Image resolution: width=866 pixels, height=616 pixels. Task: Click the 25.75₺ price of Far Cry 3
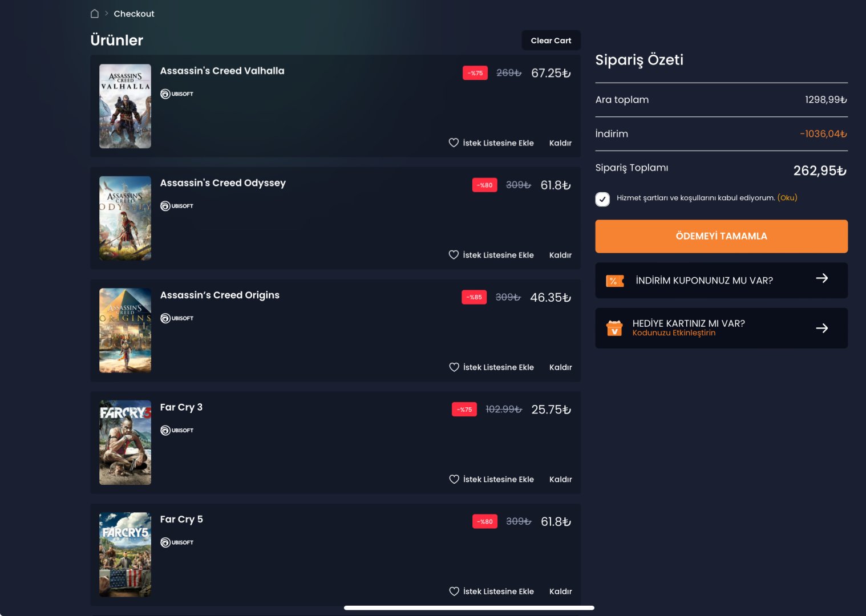coord(551,410)
